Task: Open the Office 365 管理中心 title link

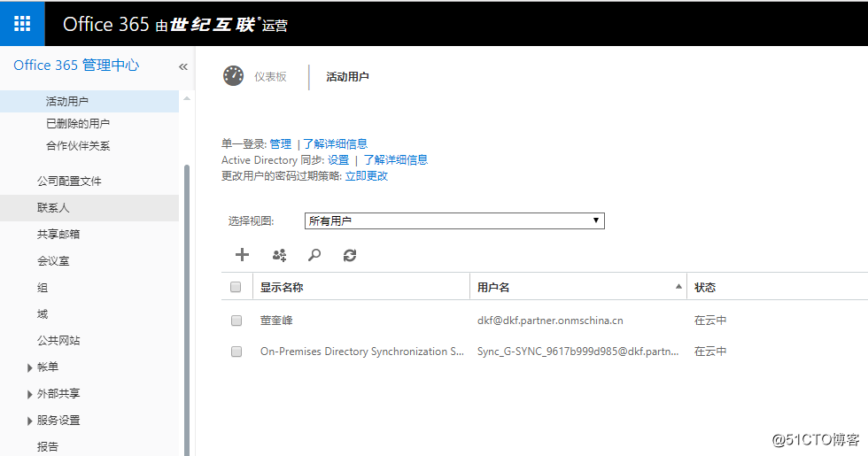Action: click(x=76, y=66)
